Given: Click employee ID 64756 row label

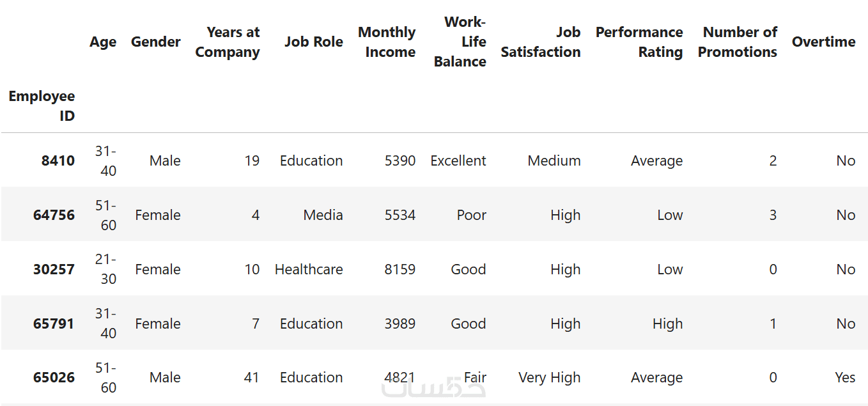Looking at the screenshot, I should pos(54,215).
